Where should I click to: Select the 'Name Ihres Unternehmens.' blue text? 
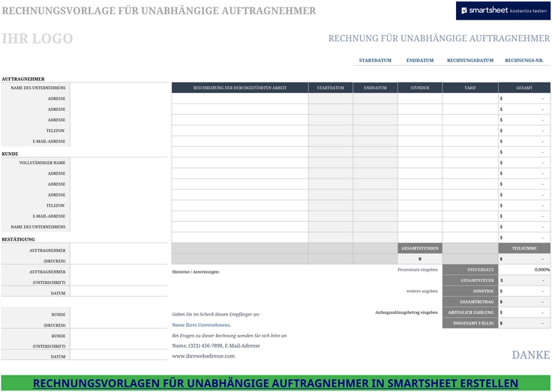click(x=201, y=325)
